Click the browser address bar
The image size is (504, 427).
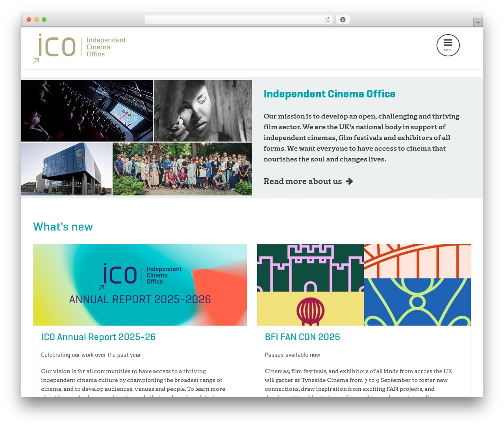click(238, 20)
